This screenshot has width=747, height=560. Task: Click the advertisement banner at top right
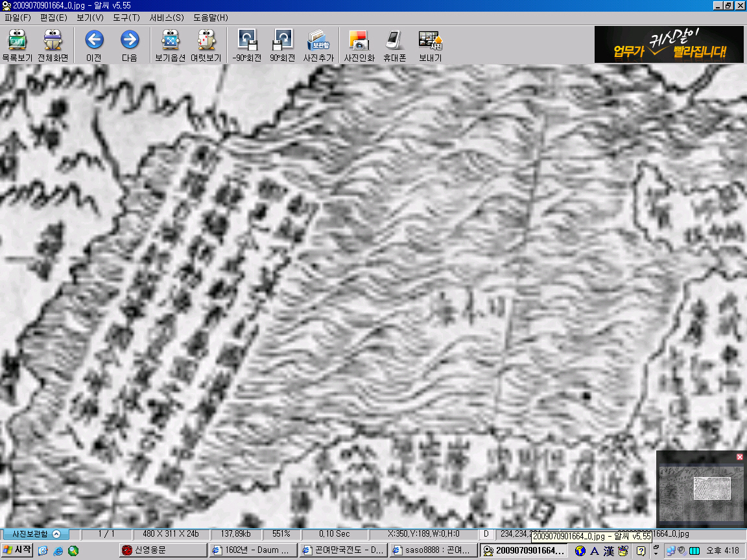click(x=669, y=45)
